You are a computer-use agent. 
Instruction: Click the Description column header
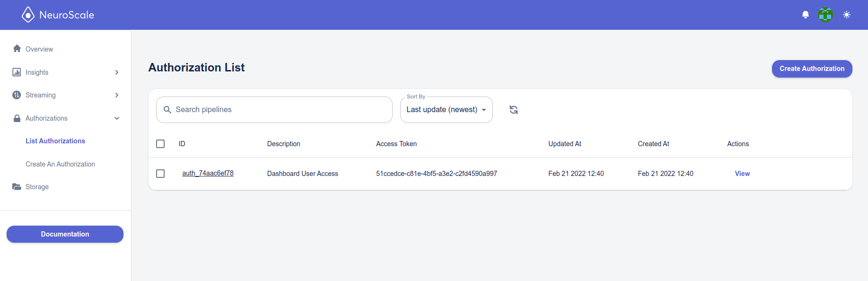point(284,144)
